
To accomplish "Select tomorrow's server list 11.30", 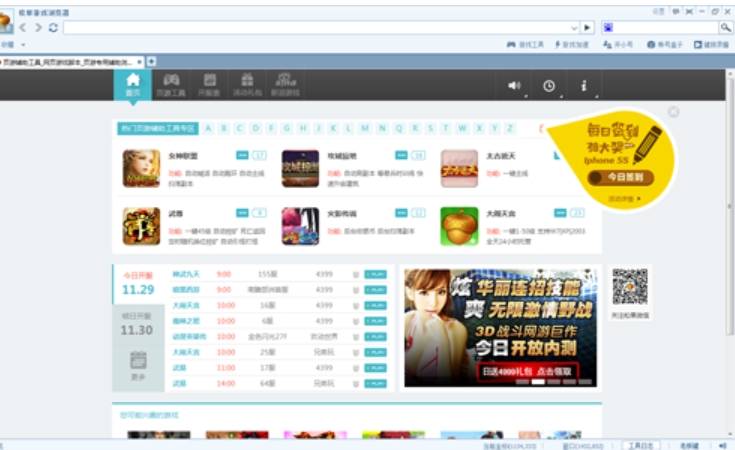I will 137,325.
